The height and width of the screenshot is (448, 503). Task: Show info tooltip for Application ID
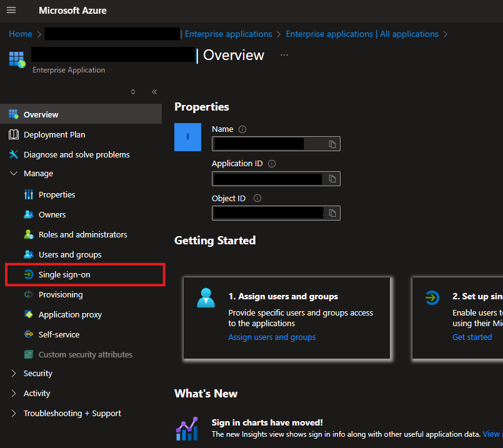click(272, 164)
